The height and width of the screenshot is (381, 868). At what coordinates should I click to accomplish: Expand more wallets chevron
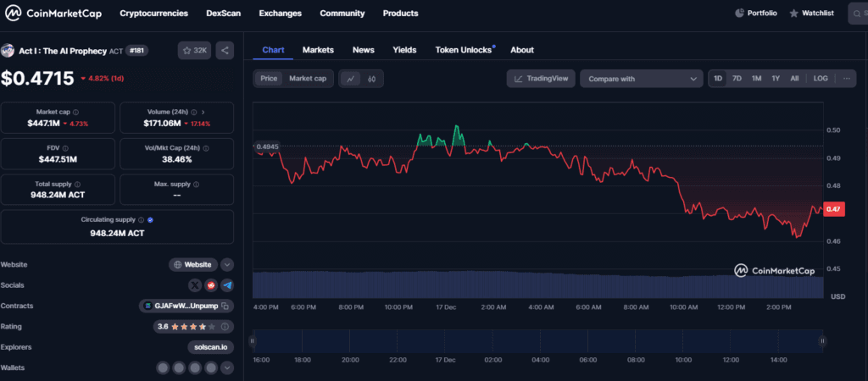point(227,367)
